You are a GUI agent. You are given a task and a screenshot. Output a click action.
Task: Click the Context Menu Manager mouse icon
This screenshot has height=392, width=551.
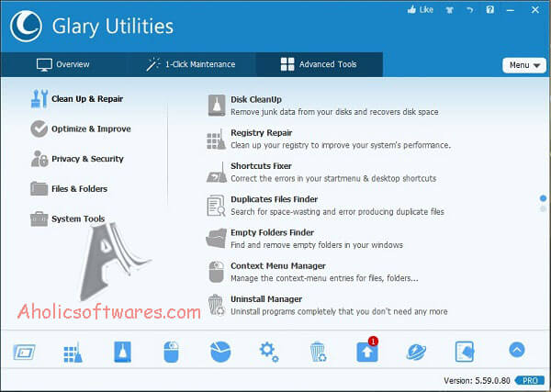click(216, 272)
